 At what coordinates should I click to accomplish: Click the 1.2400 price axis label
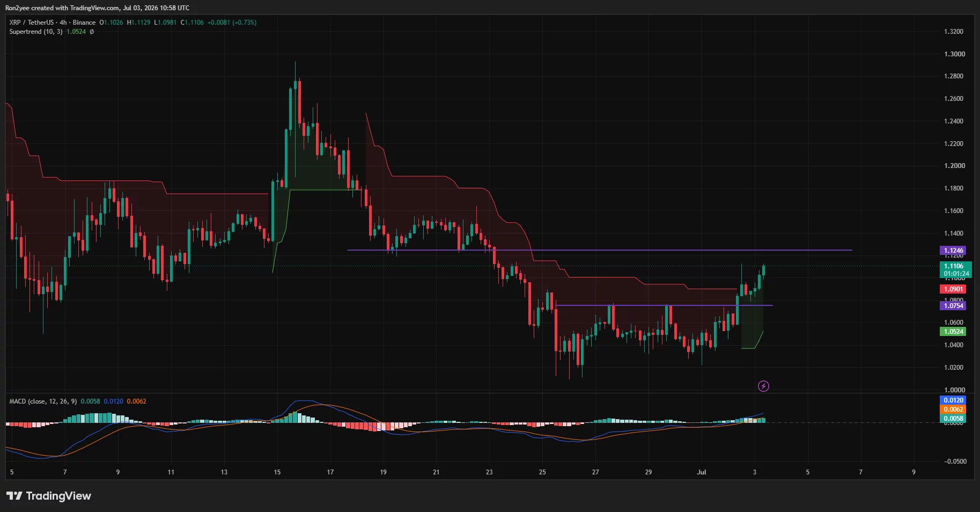(x=953, y=121)
